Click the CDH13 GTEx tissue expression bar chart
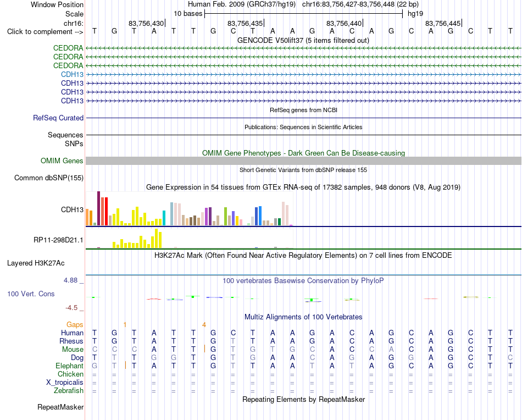Image resolution: width=522 pixels, height=420 pixels. pos(190,208)
